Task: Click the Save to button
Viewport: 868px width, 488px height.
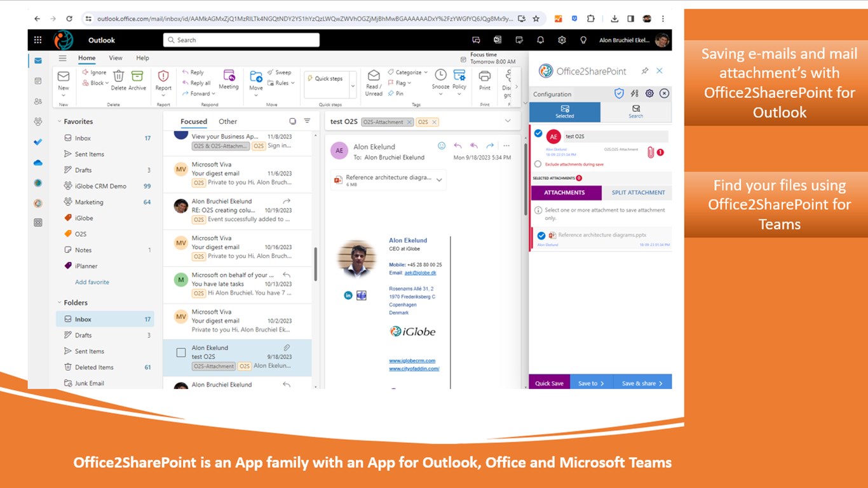Action: coord(592,383)
